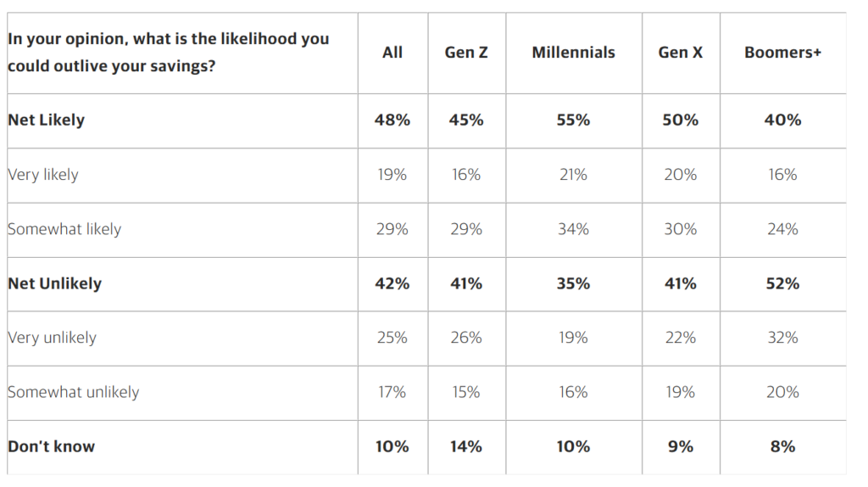
Task: Select Millennials Somewhat likely 34% cell
Action: click(x=573, y=229)
